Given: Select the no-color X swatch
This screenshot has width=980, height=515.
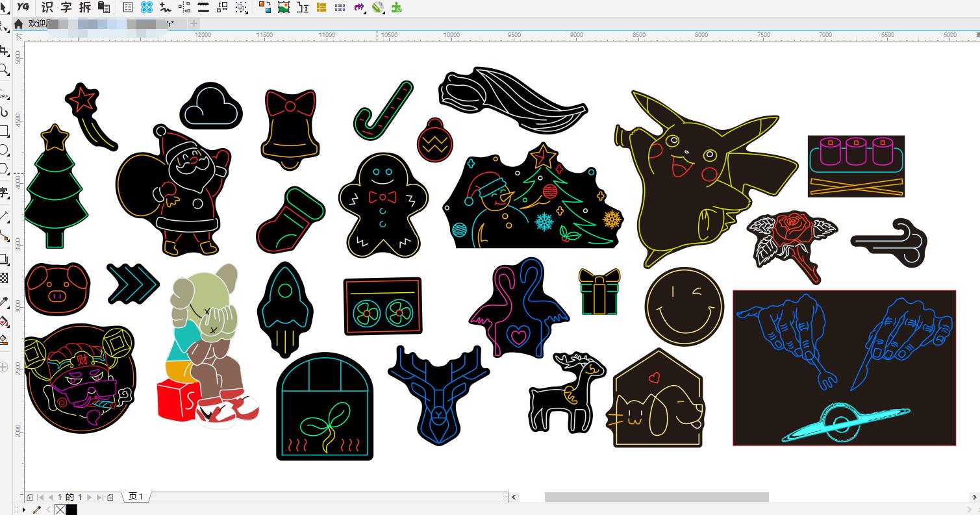Looking at the screenshot, I should click(x=60, y=510).
